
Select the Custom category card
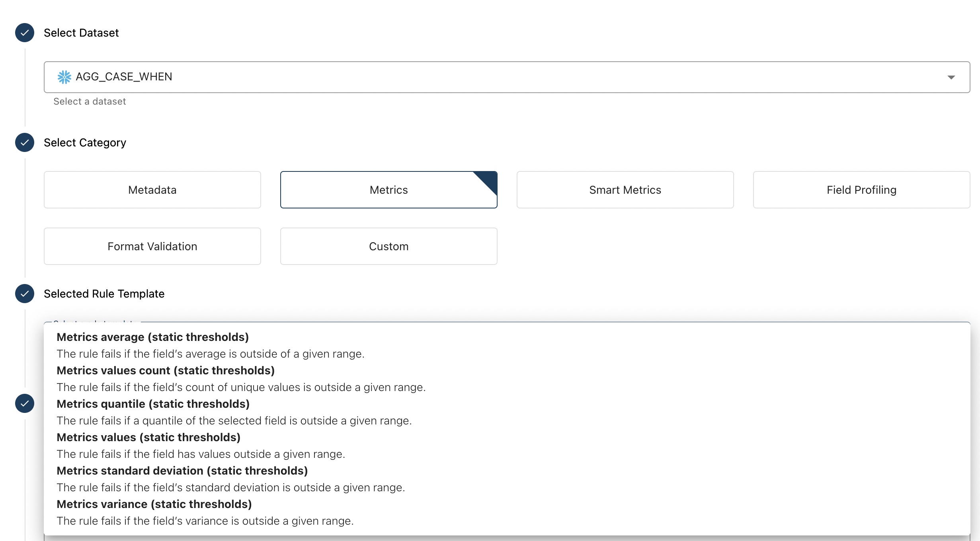[x=388, y=246]
